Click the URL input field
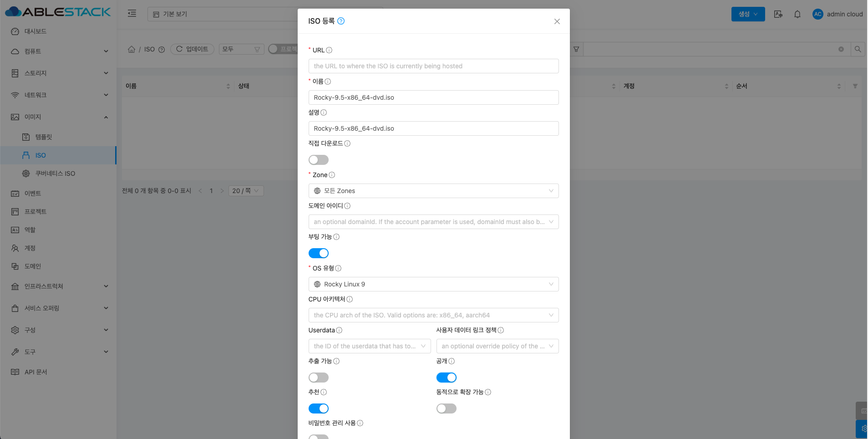The height and width of the screenshot is (439, 868). (x=434, y=66)
